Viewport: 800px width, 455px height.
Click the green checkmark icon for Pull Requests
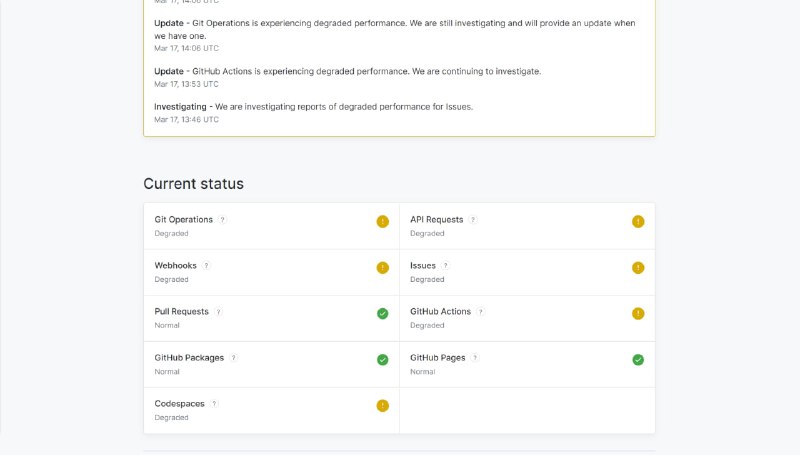tap(383, 314)
